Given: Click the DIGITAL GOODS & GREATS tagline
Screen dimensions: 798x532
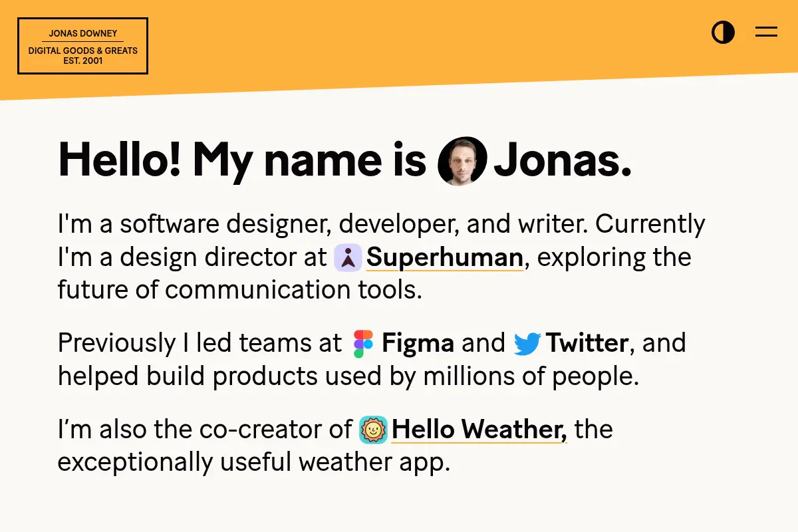Looking at the screenshot, I should [x=82, y=51].
